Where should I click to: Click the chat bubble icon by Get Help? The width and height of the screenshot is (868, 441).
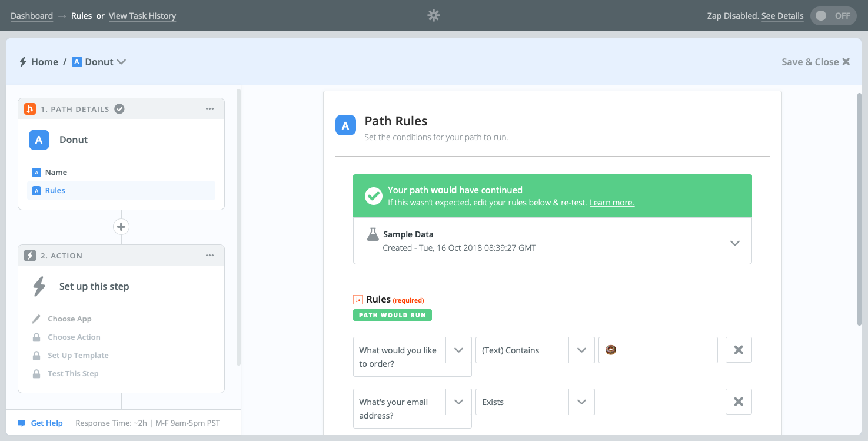22,423
